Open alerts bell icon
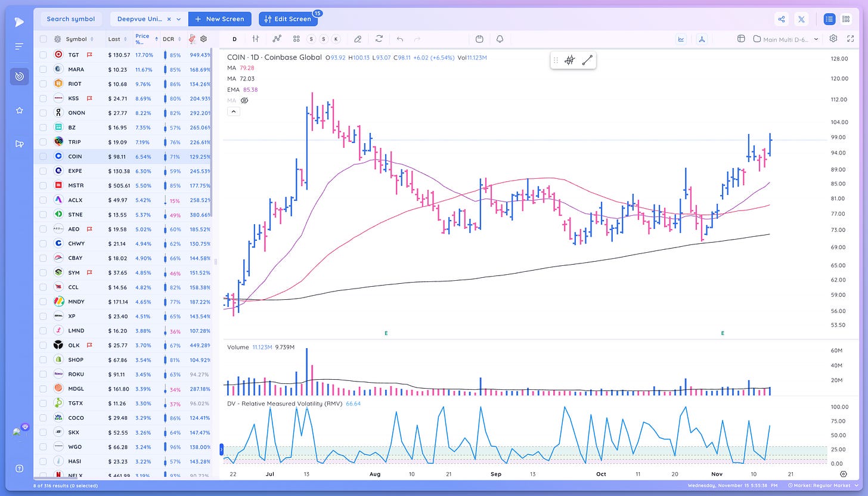 pyautogui.click(x=500, y=39)
